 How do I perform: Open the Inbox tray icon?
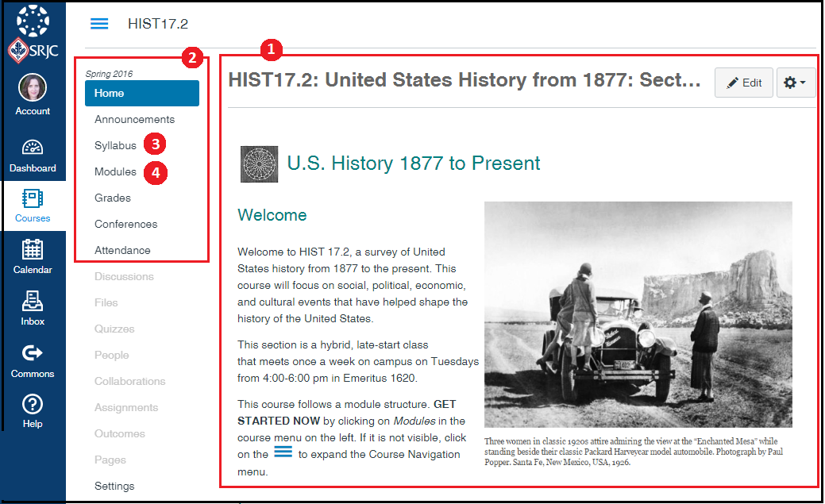pyautogui.click(x=33, y=302)
